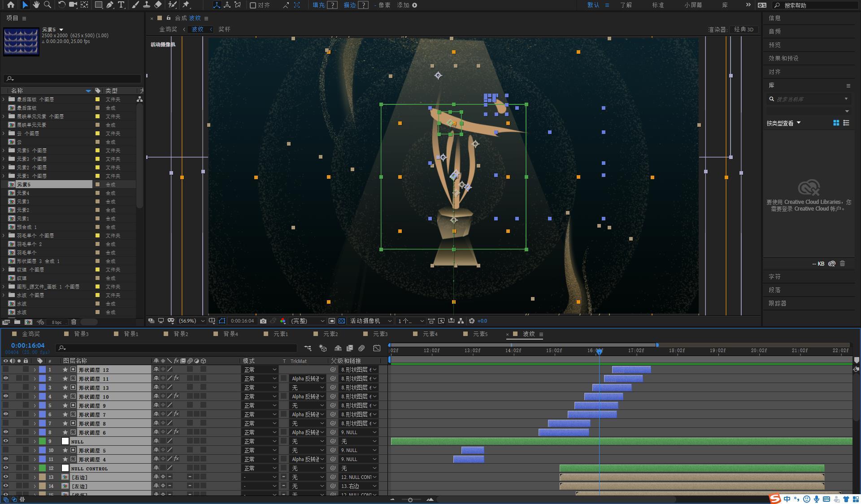
Task: Select the Clone Stamp tool
Action: click(147, 5)
